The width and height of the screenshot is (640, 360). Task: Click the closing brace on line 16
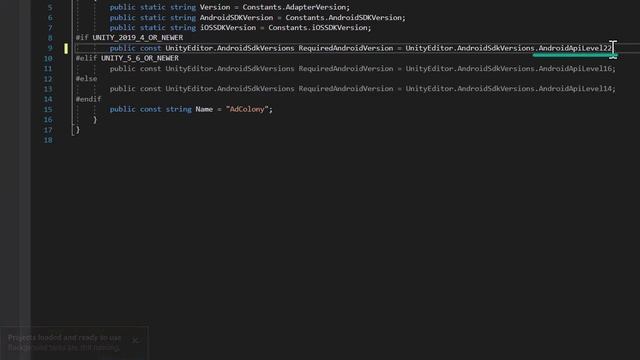click(95, 120)
